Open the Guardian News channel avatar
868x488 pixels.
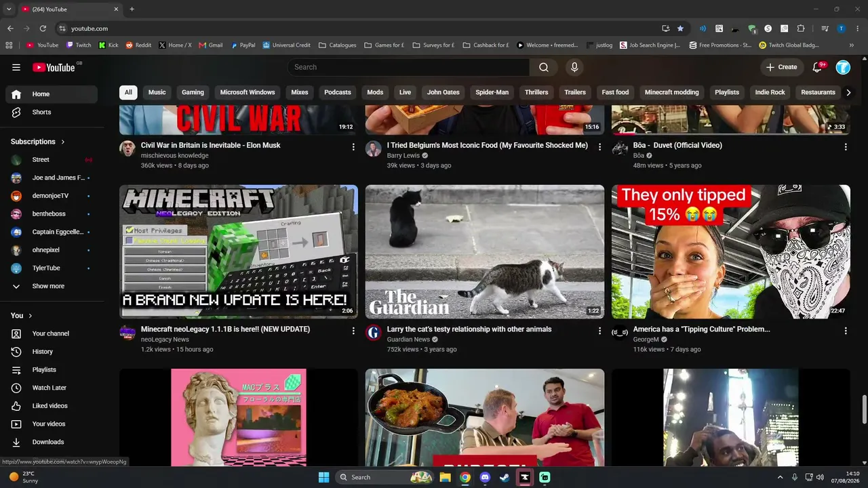click(374, 333)
